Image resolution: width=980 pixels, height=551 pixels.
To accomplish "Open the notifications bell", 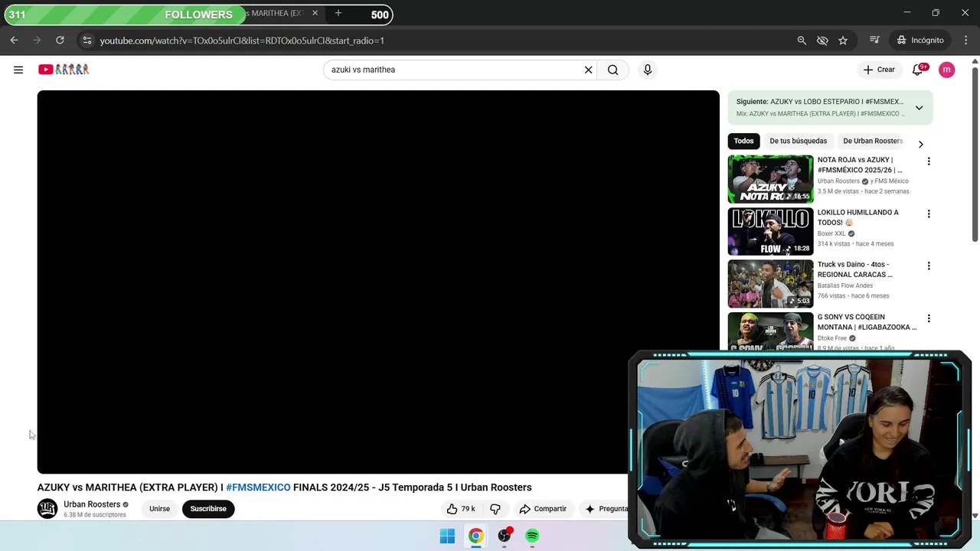I will pos(917,70).
